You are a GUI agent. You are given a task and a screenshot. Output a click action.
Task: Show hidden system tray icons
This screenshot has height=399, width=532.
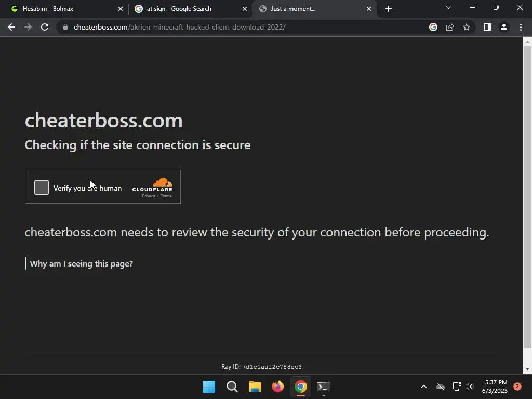(x=424, y=387)
